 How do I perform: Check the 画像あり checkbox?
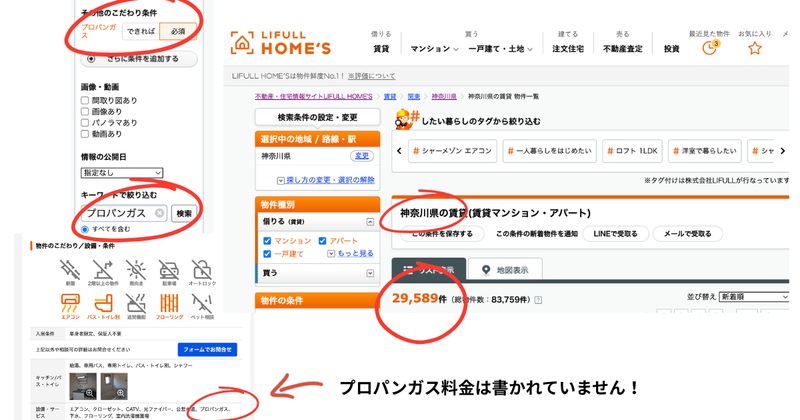85,111
